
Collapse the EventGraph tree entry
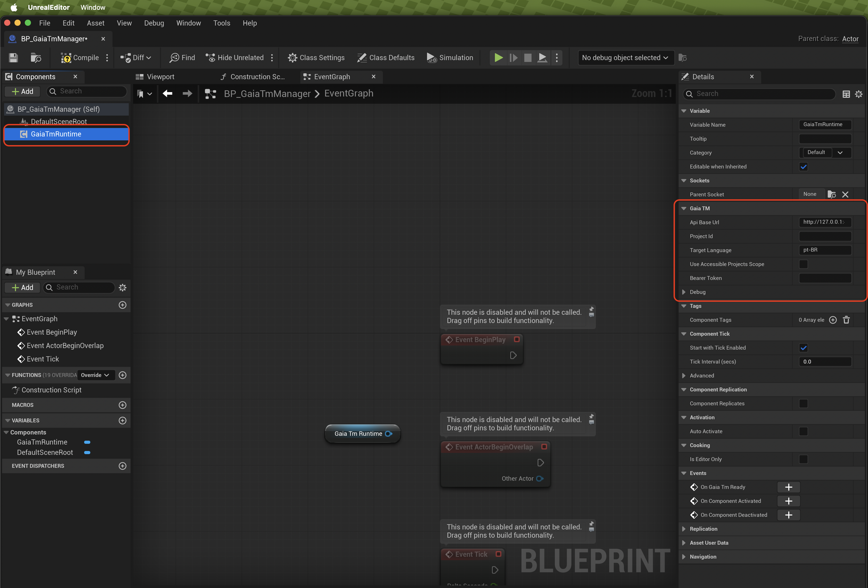click(x=6, y=319)
